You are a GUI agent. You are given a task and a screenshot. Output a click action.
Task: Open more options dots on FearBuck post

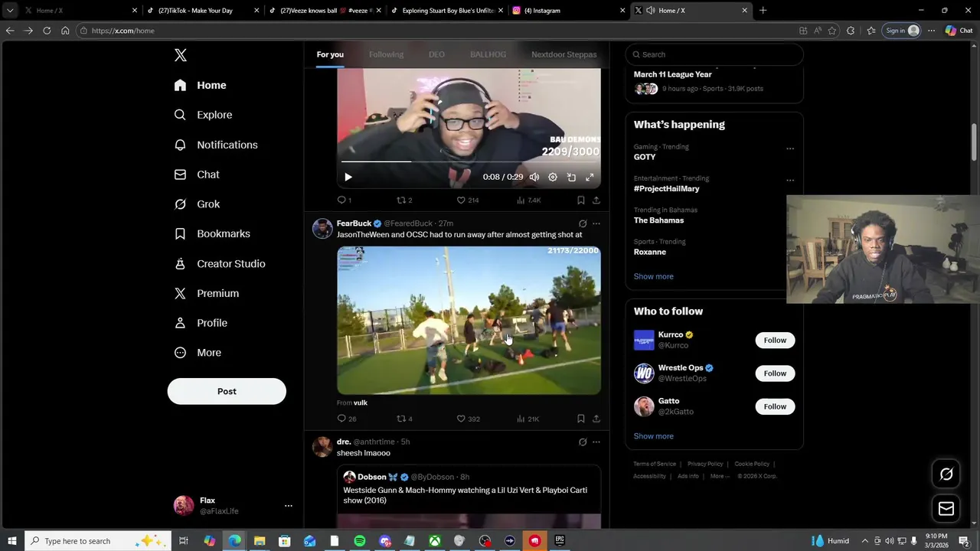tap(596, 223)
